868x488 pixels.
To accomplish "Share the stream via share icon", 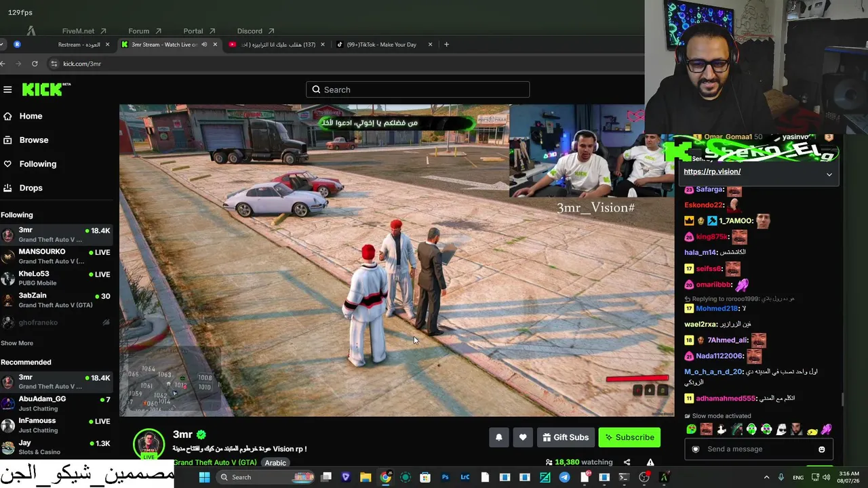I will pos(627,462).
